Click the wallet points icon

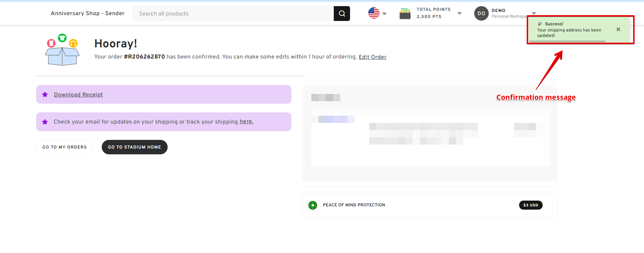tap(405, 14)
